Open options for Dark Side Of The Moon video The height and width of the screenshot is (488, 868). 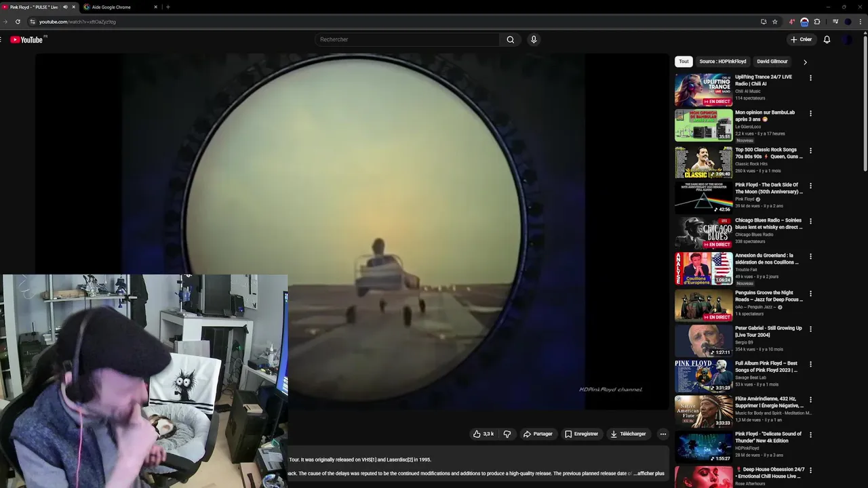(x=810, y=186)
